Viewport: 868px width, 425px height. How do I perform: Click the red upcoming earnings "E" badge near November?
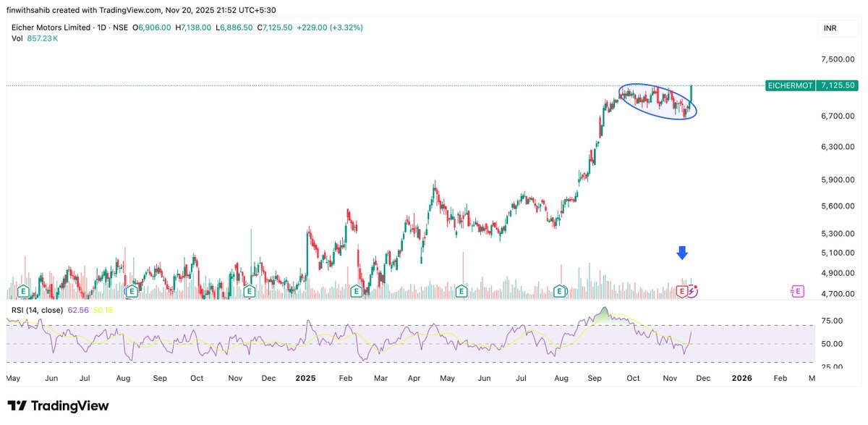681,290
